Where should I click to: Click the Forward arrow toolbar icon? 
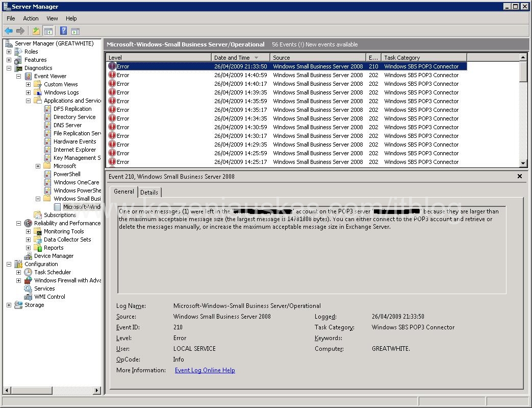(20, 31)
